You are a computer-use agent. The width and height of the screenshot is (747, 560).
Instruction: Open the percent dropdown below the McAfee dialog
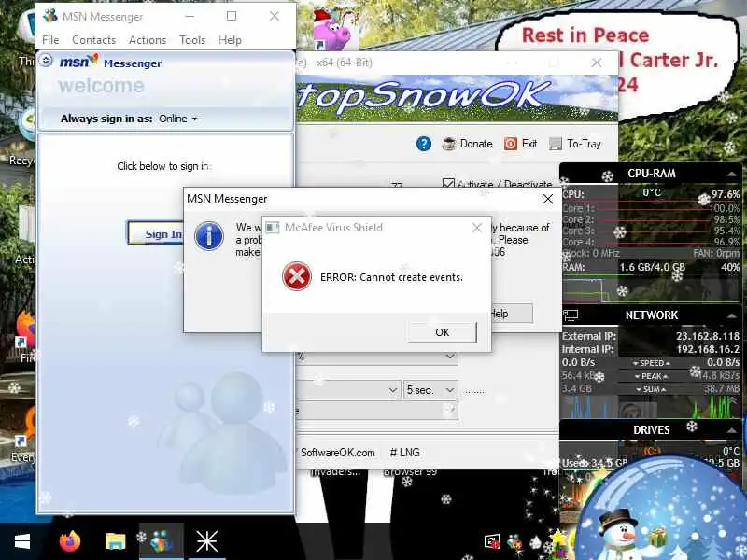click(376, 357)
